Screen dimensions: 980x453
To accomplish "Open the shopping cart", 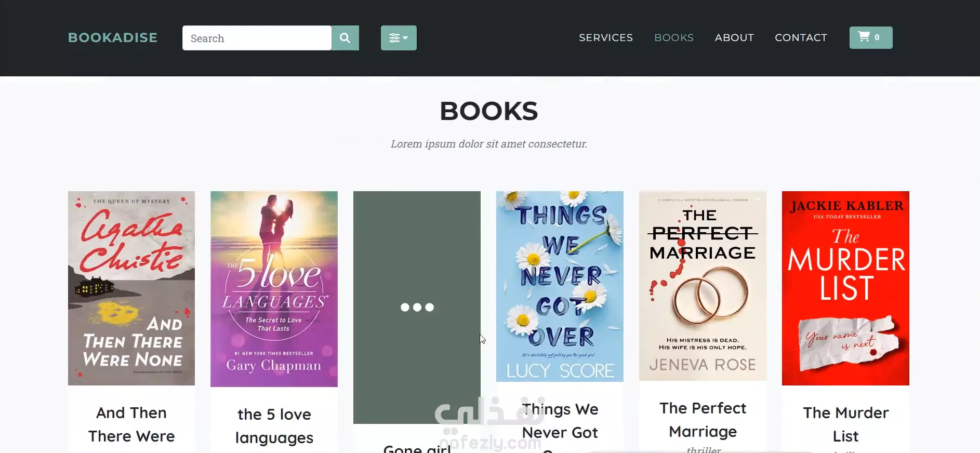I will [871, 37].
